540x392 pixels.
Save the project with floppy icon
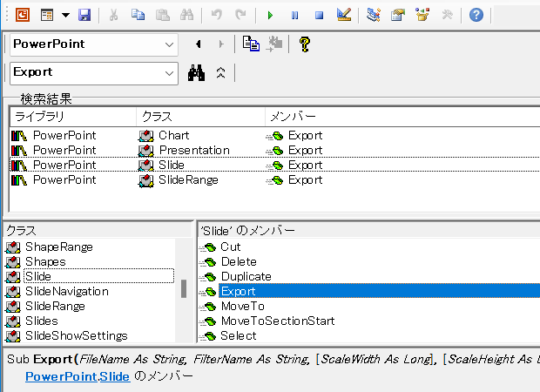pyautogui.click(x=84, y=15)
